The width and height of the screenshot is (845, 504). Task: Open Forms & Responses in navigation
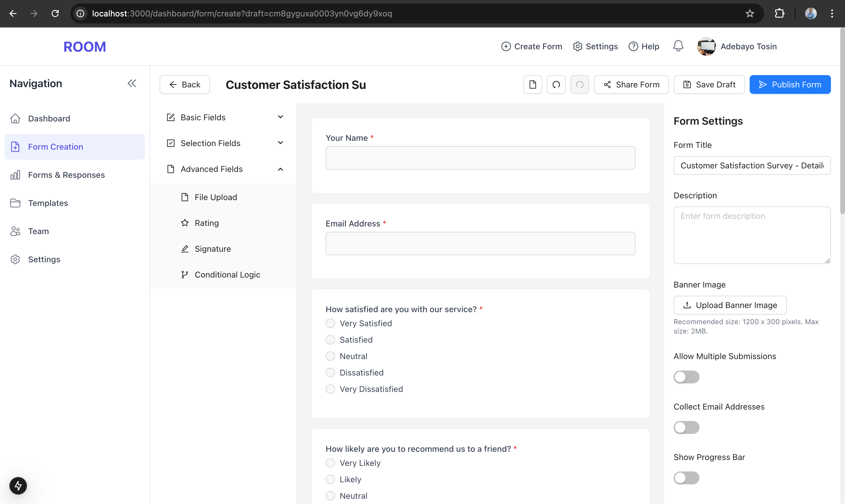pos(75,175)
